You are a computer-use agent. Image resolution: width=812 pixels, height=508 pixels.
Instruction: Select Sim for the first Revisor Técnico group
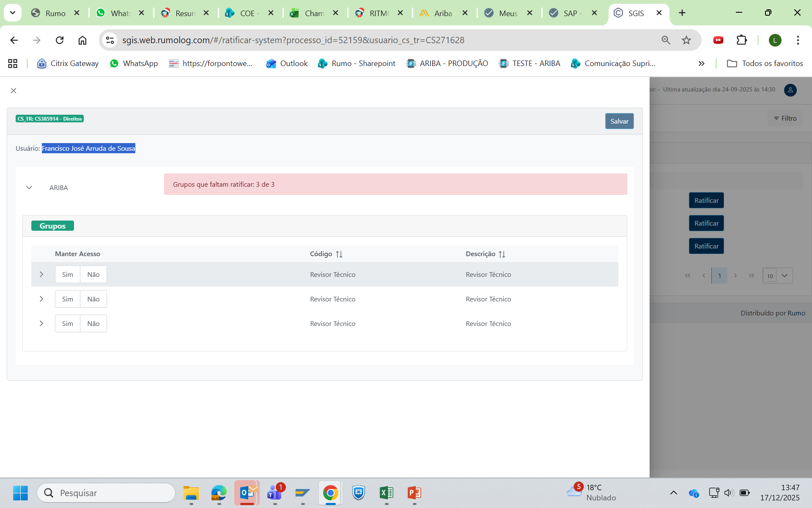click(68, 274)
